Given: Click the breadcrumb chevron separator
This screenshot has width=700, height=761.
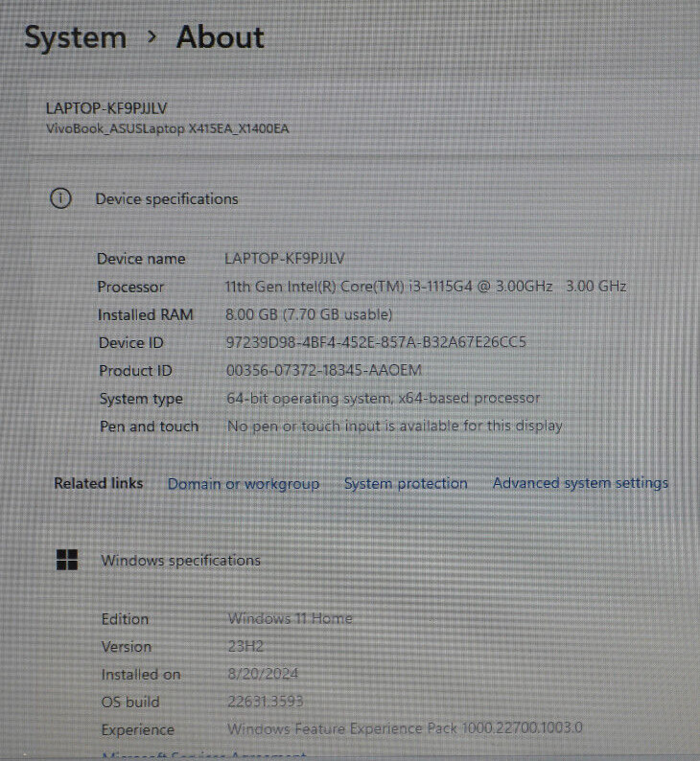Looking at the screenshot, I should (x=152, y=36).
